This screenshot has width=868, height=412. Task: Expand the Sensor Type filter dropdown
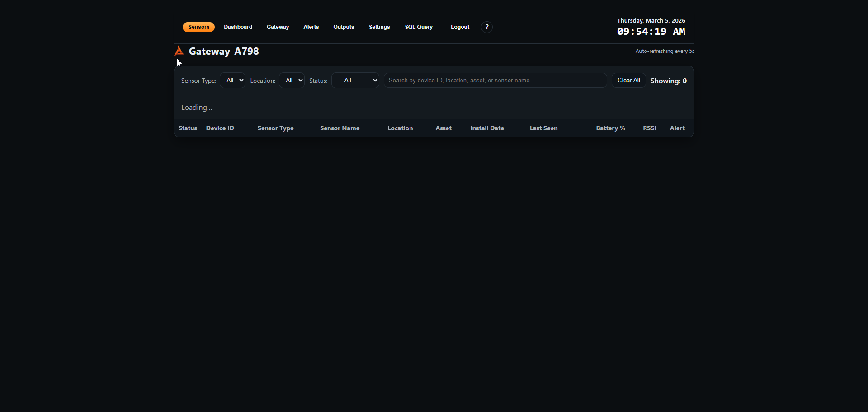click(x=232, y=81)
